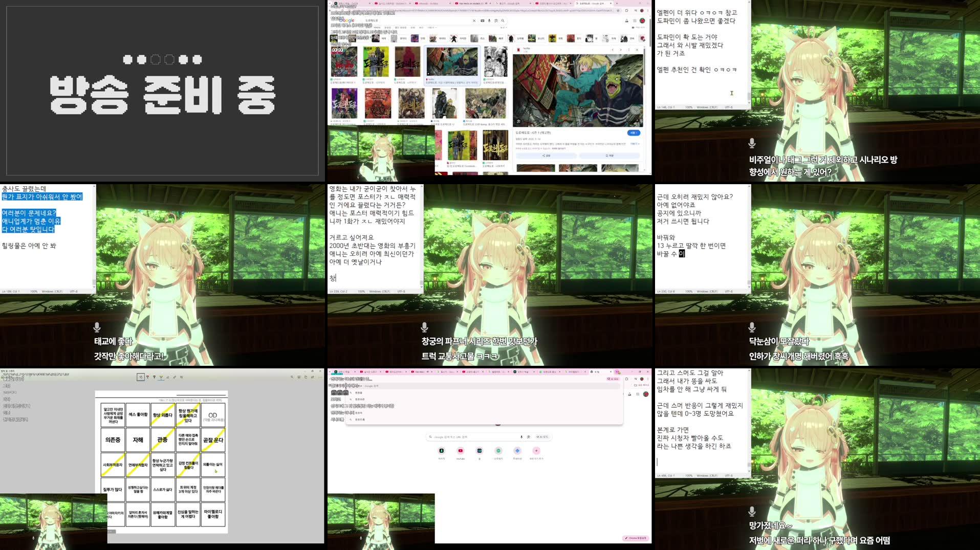Click the highlighted Dorohedoro image thumbnail

pos(451,61)
